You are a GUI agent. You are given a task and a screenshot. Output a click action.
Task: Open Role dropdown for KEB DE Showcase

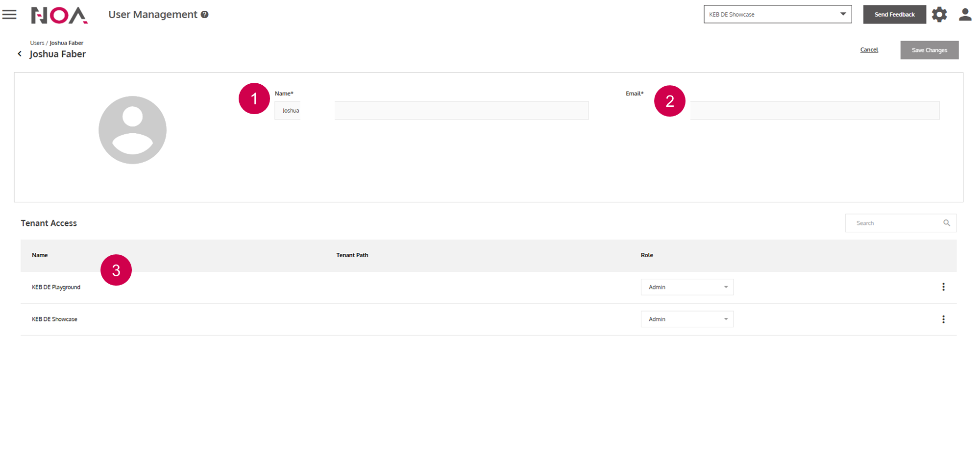pos(687,319)
